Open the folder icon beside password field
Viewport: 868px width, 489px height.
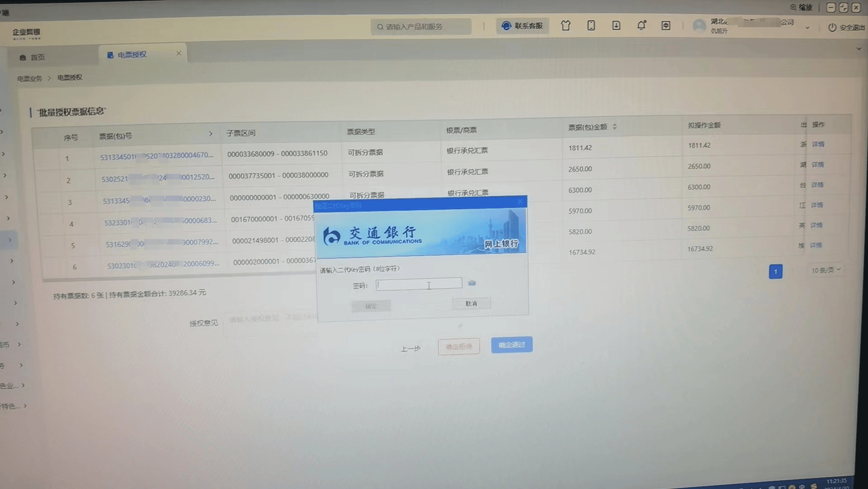tap(472, 283)
